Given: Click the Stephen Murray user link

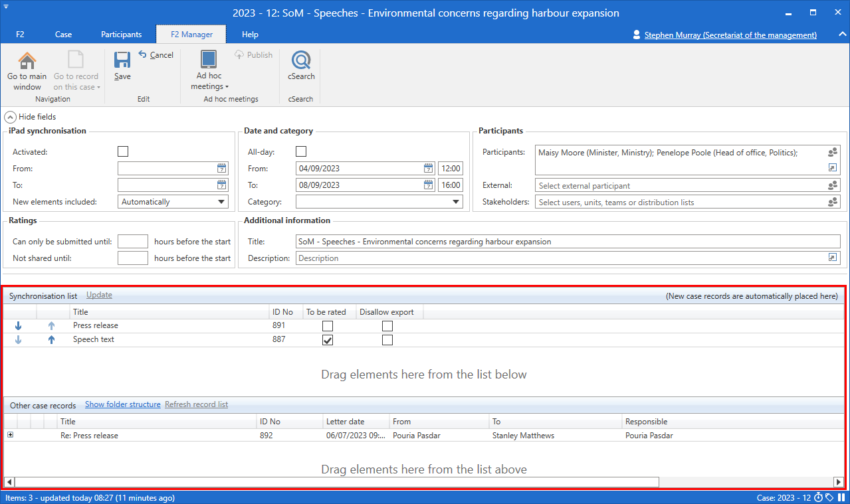Looking at the screenshot, I should 730,35.
